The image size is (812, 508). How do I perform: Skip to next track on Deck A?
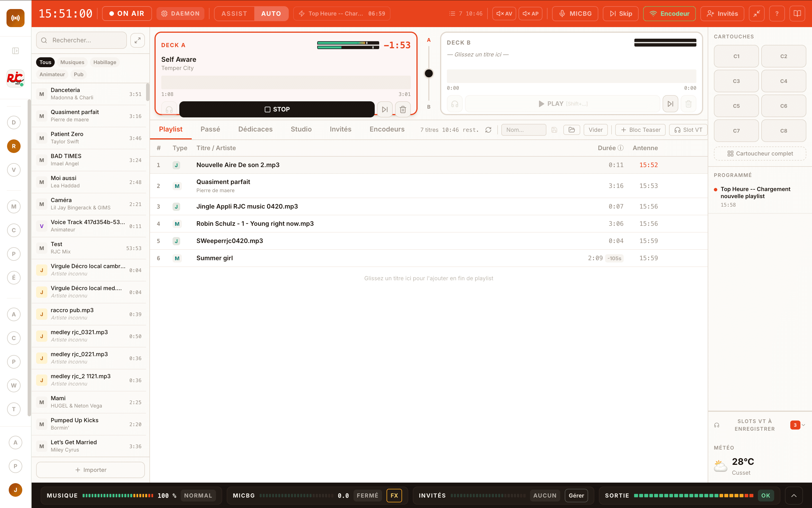[385, 110]
